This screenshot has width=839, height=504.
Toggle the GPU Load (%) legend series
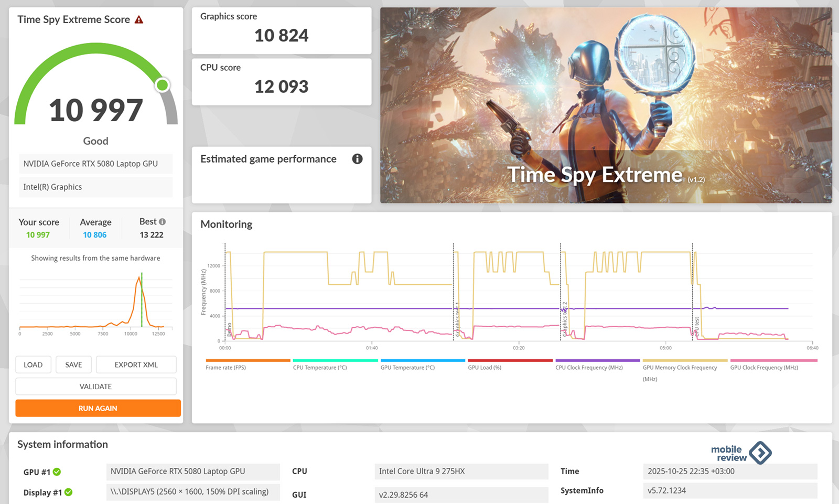485,368
